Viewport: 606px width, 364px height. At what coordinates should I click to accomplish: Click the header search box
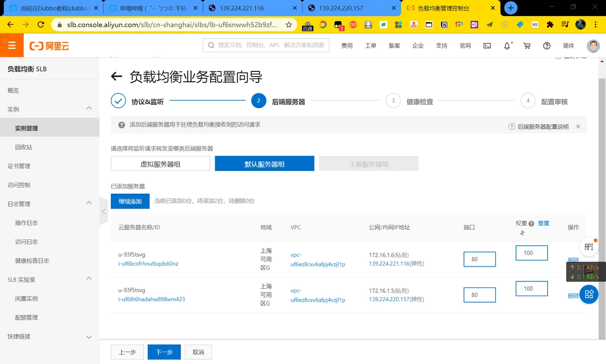pyautogui.click(x=266, y=45)
